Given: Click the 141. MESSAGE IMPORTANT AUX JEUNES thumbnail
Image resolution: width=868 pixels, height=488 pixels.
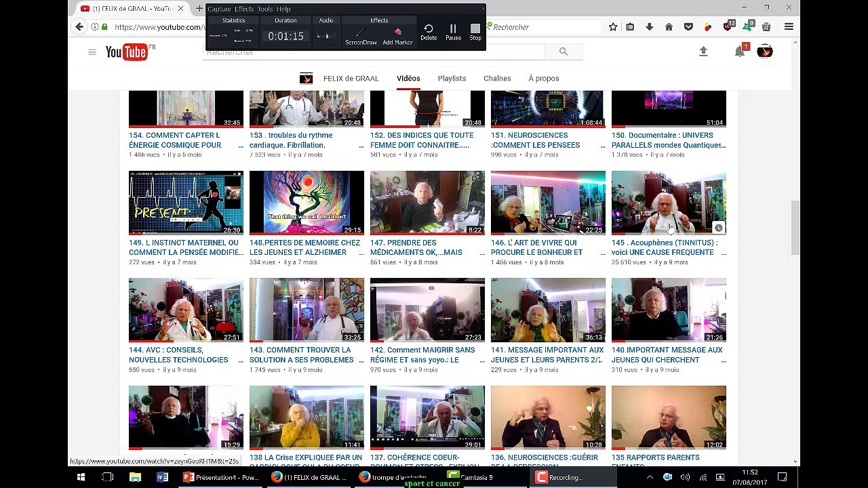Looking at the screenshot, I should pos(548,310).
